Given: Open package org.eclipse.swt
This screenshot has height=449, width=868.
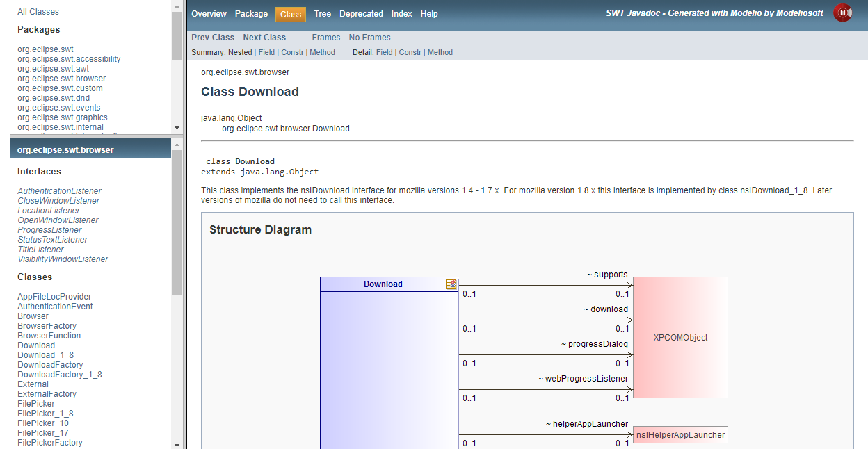Looking at the screenshot, I should (45, 49).
